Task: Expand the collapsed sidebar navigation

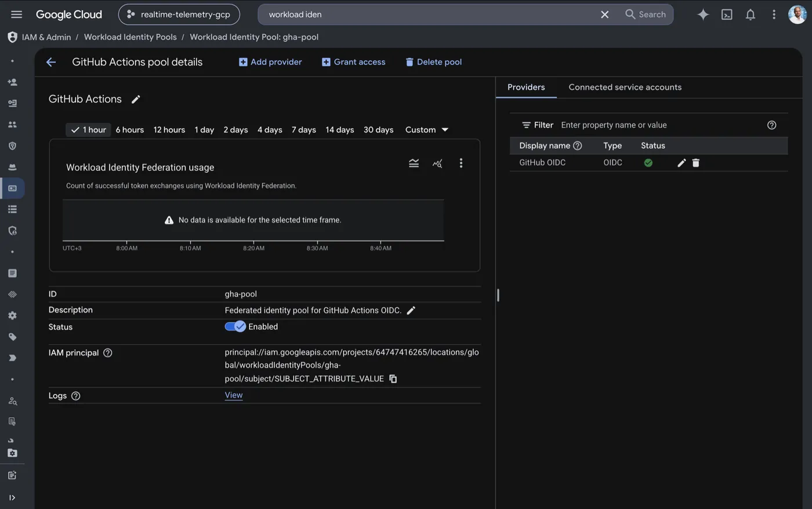Action: click(x=12, y=497)
